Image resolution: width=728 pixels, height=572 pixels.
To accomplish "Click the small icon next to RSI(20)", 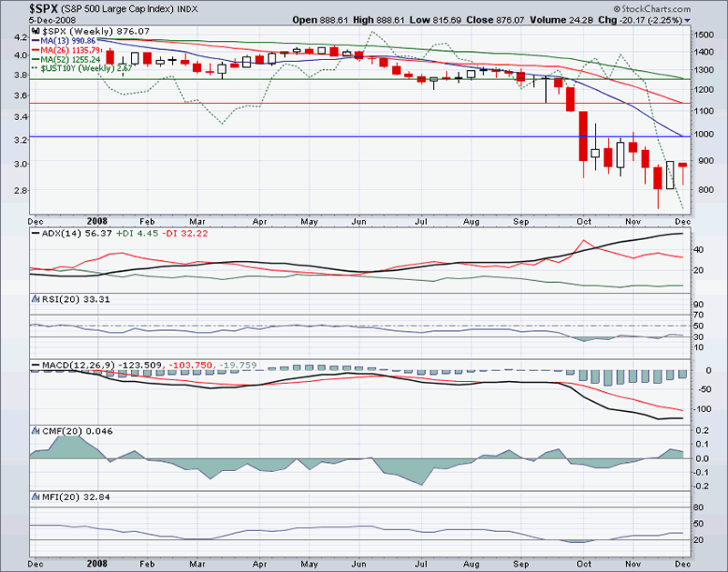I will (x=35, y=299).
